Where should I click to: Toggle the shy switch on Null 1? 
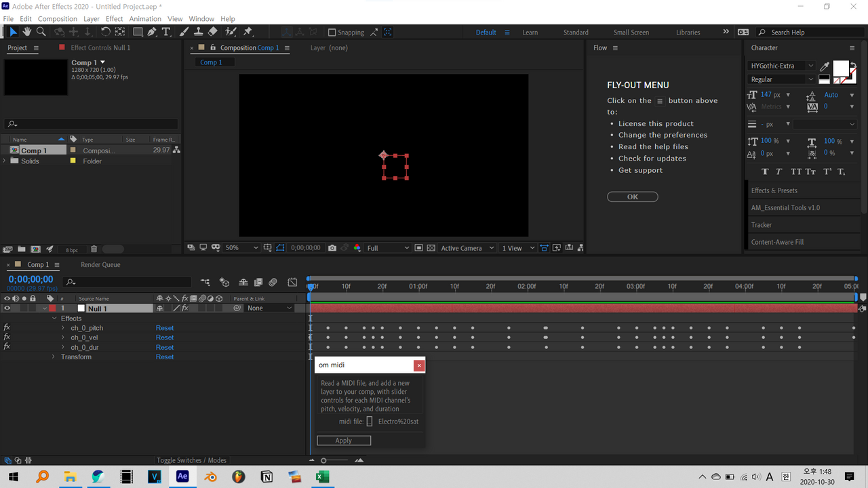coord(160,308)
